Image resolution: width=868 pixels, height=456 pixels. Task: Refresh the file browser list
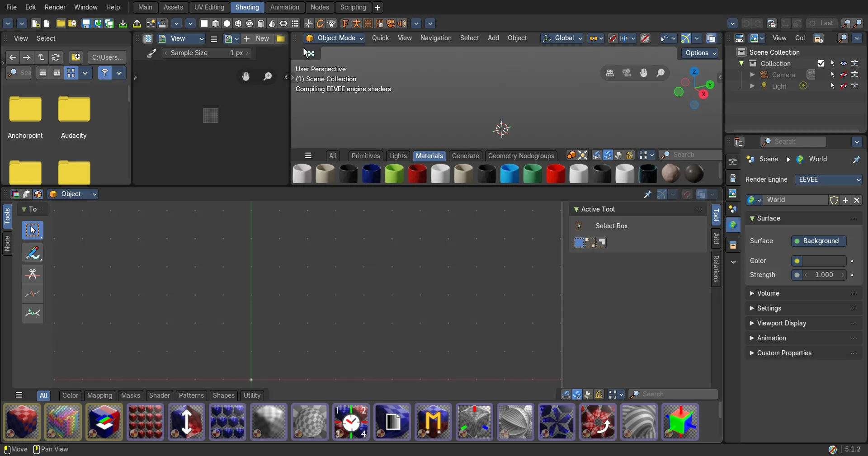[56, 57]
